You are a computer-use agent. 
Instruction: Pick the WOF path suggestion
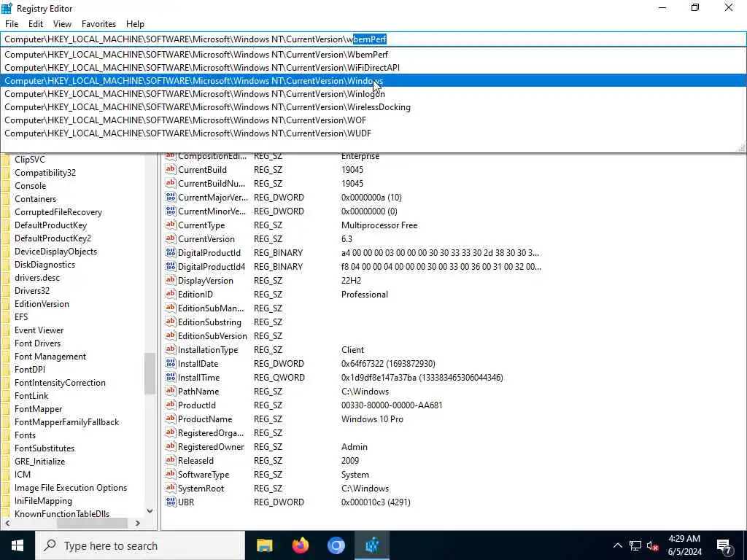click(x=373, y=120)
